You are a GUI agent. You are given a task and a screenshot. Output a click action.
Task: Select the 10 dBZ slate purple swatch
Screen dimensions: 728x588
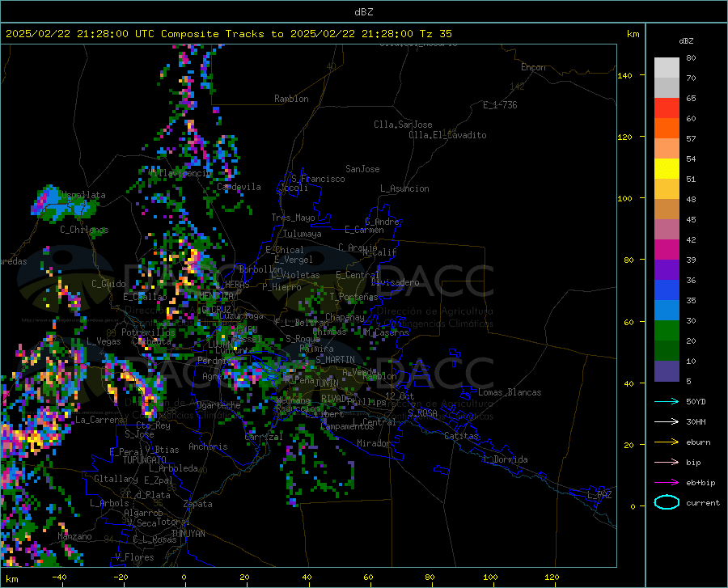click(667, 371)
